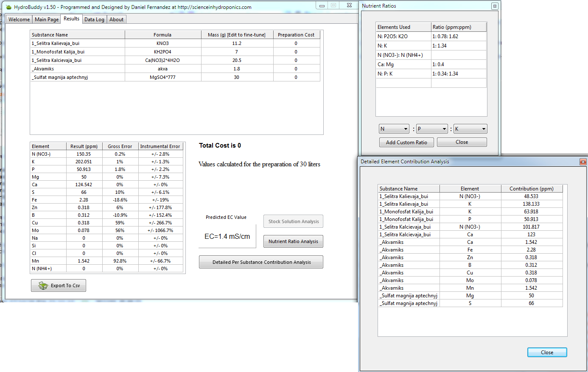This screenshot has height=372, width=588.
Task: Click the Stock Solution Analysis button
Action: (x=293, y=221)
